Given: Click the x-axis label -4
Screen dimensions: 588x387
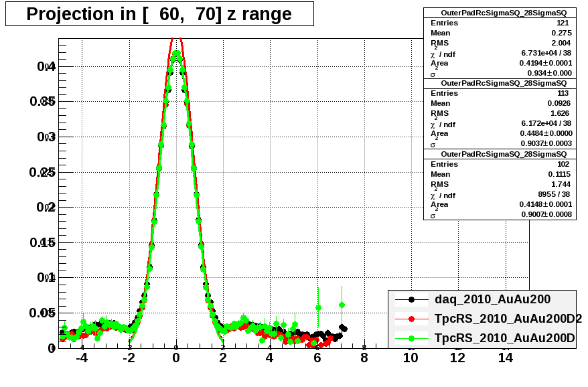Looking at the screenshot, I should 82,358.
